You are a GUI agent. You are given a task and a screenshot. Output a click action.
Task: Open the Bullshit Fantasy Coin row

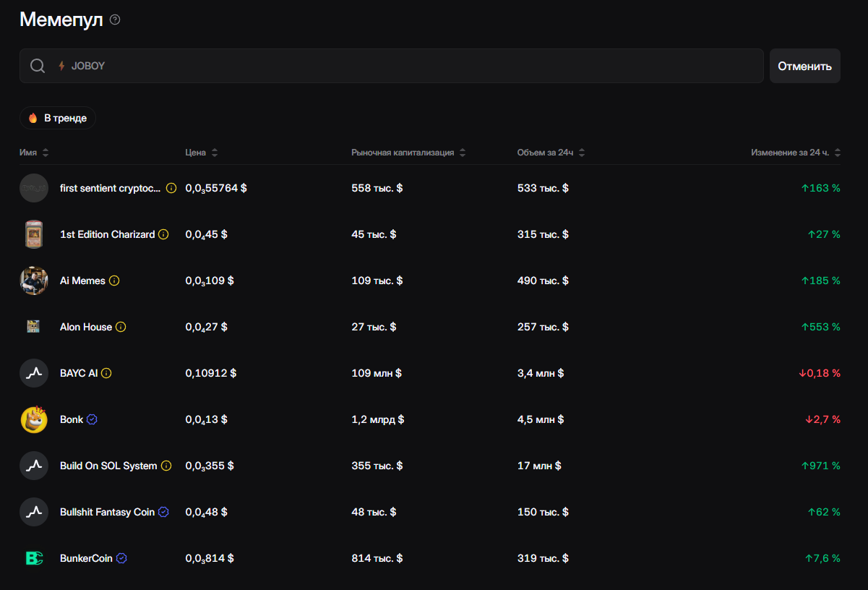tap(107, 512)
